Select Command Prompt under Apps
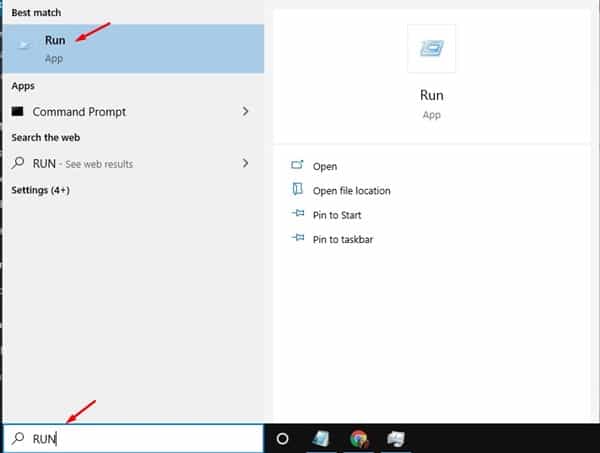The image size is (600, 453). 133,112
